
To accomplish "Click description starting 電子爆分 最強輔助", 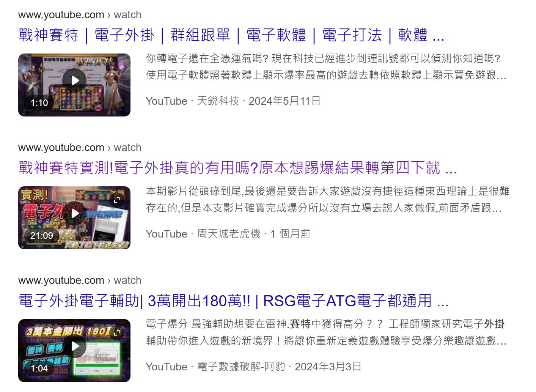I will pos(326,332).
